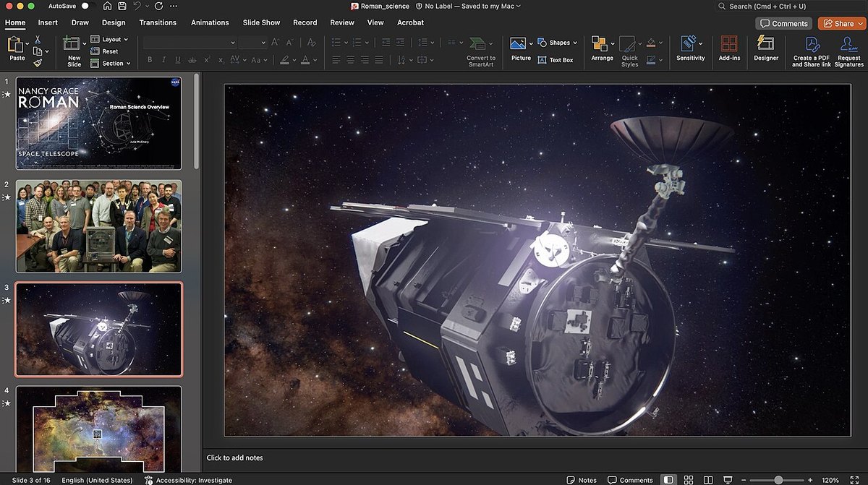Toggle the Notes pane in status bar

pos(582,480)
